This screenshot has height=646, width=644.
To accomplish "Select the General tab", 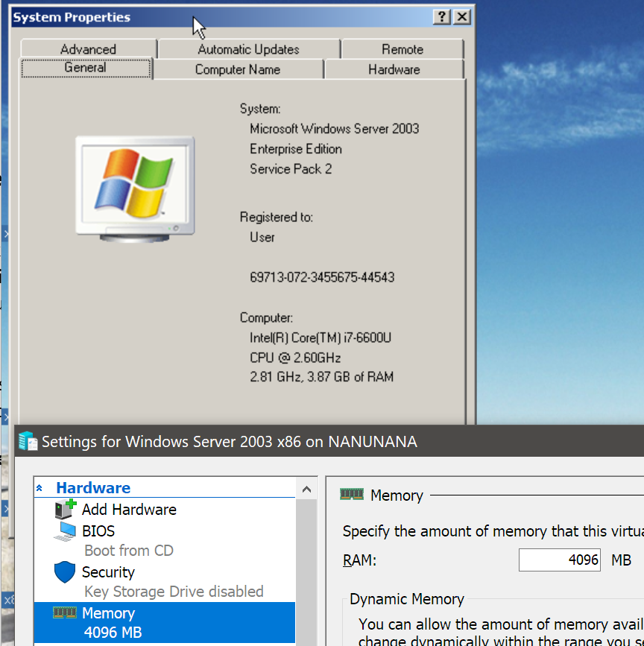I will pos(85,68).
